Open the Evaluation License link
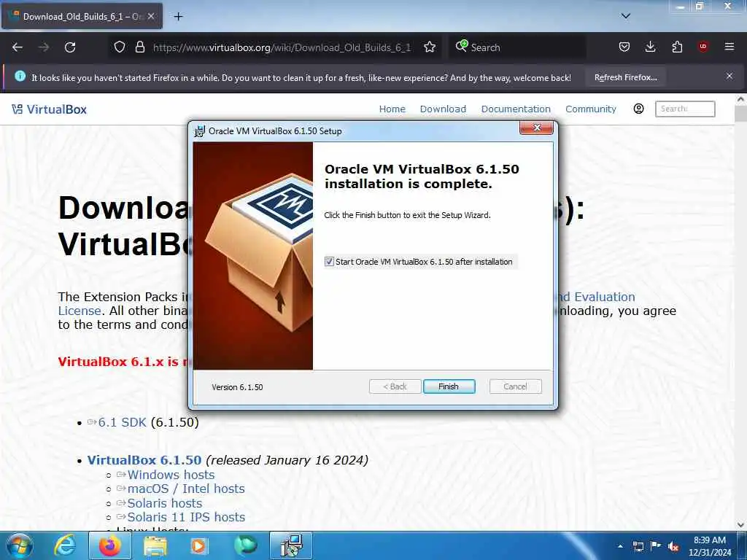This screenshot has height=560, width=747. click(605, 297)
